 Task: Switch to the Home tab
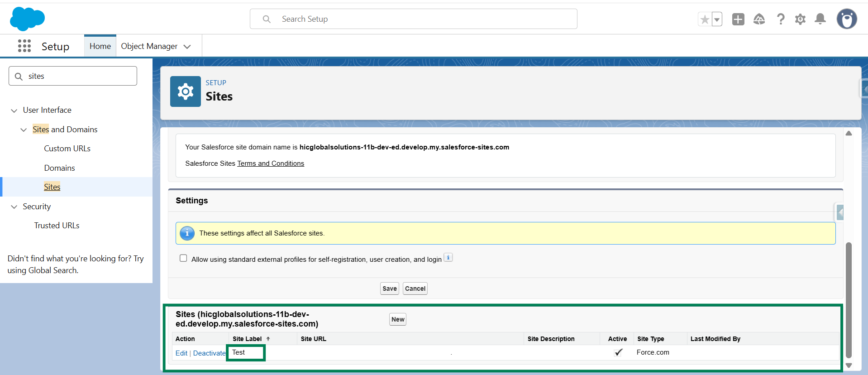tap(100, 46)
